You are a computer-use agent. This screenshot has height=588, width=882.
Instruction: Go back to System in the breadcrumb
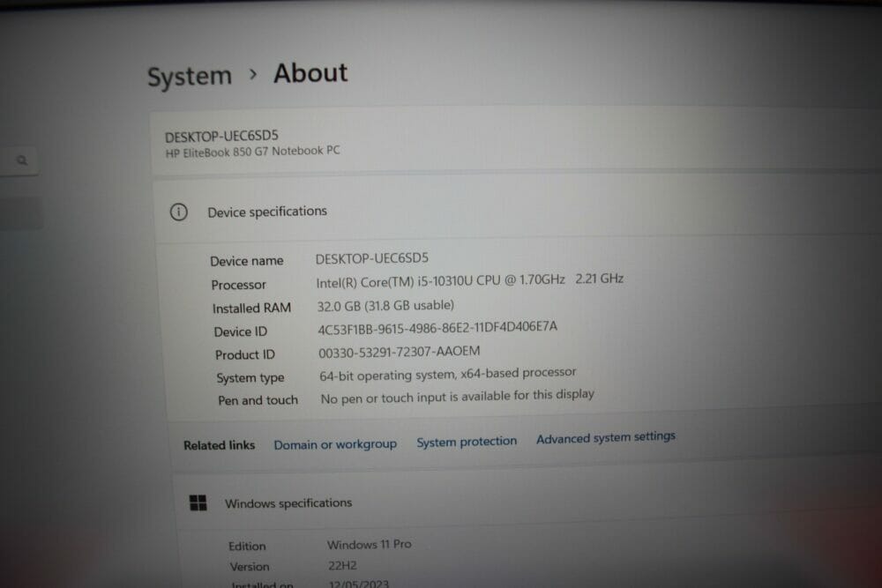click(x=189, y=76)
